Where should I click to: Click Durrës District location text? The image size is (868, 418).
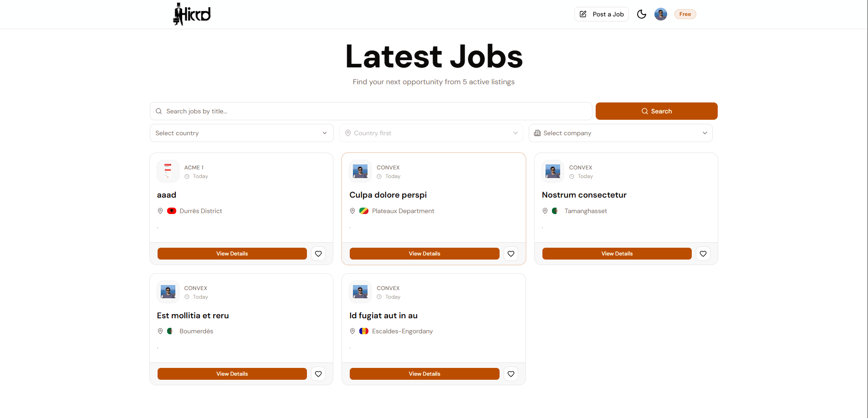[x=201, y=211]
